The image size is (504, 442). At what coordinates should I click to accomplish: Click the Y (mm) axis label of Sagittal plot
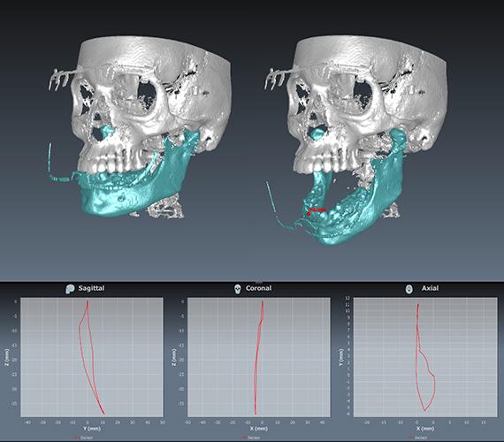(x=92, y=429)
